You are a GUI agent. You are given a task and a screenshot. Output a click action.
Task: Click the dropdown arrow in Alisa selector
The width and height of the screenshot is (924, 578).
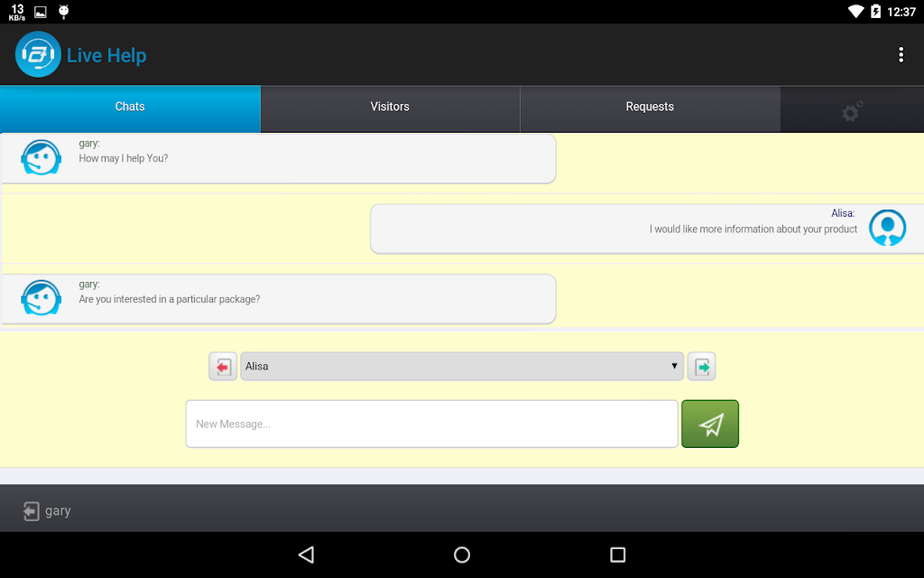coord(674,366)
